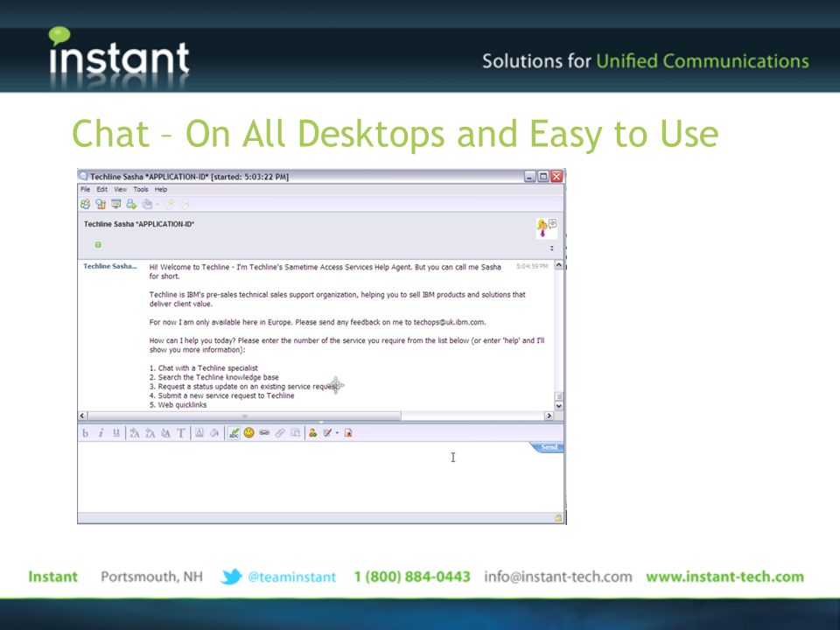Click the horizontal scrollbar thumb

pos(245,416)
